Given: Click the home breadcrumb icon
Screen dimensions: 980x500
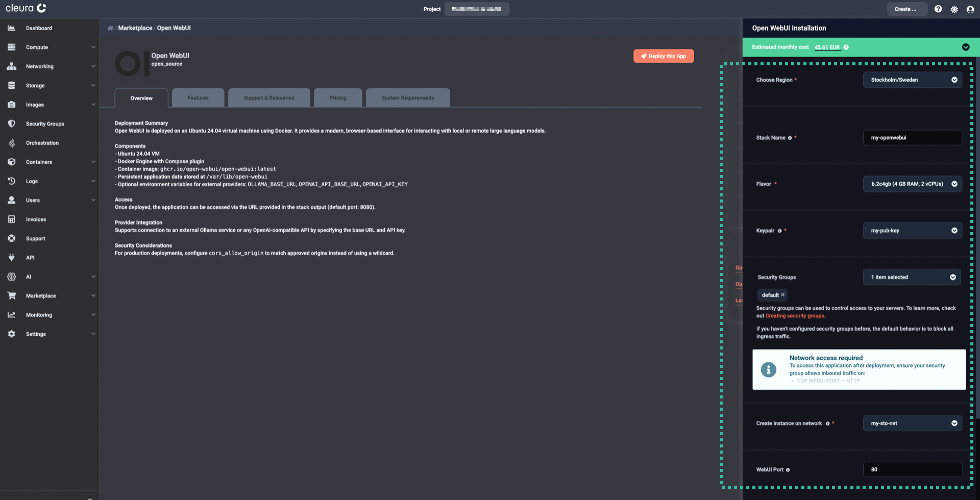Looking at the screenshot, I should pos(110,28).
